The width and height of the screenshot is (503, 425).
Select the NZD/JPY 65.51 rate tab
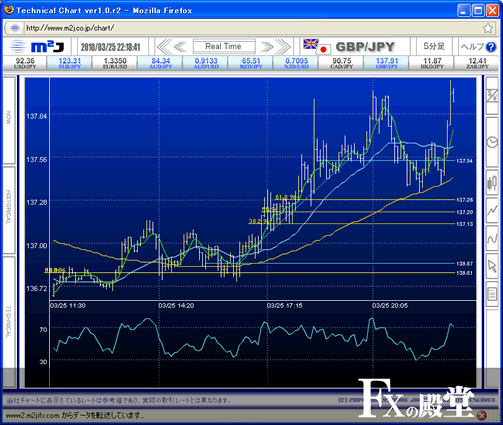tap(251, 63)
